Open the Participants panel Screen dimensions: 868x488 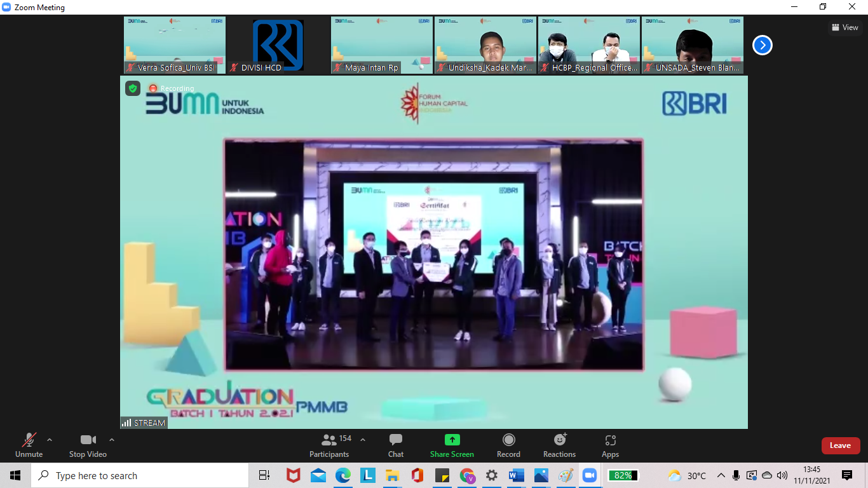click(329, 445)
